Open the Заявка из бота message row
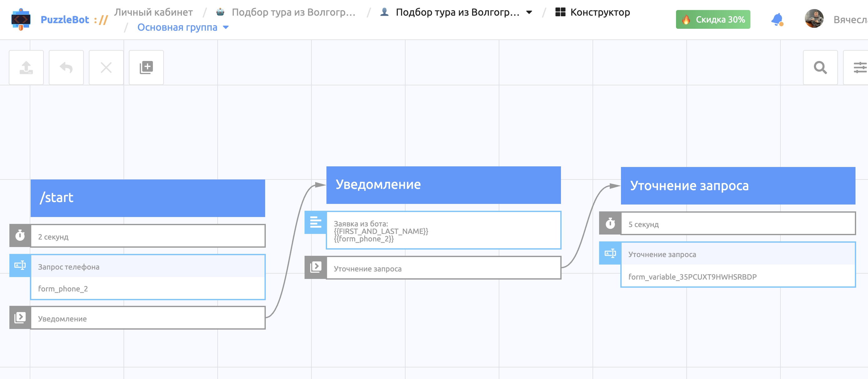This screenshot has width=868, height=379. pos(444,230)
